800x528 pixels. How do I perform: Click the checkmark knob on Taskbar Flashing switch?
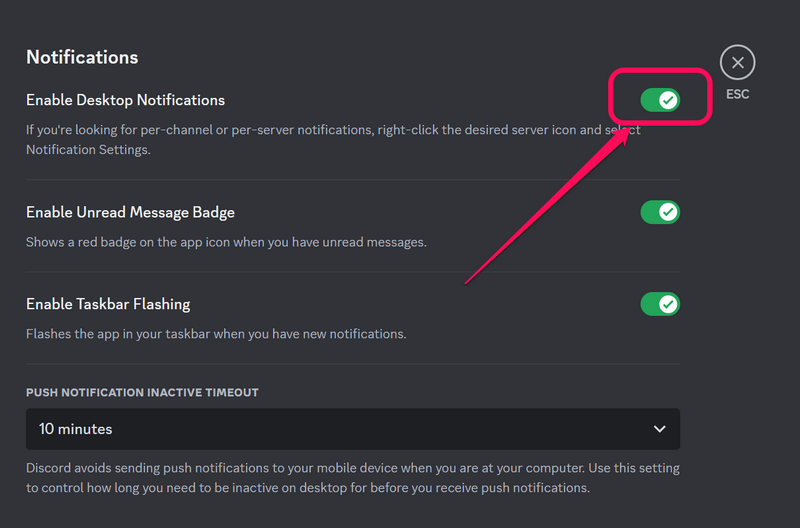tap(668, 304)
